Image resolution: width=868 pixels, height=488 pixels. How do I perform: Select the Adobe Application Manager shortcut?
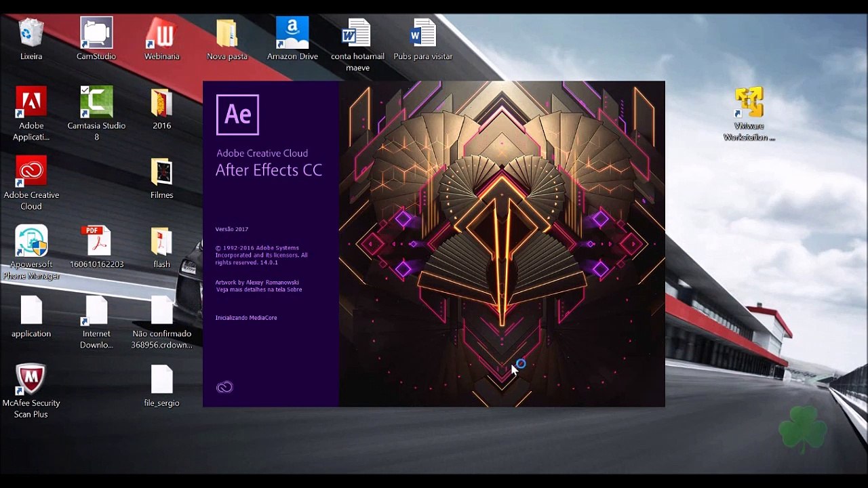click(x=31, y=113)
